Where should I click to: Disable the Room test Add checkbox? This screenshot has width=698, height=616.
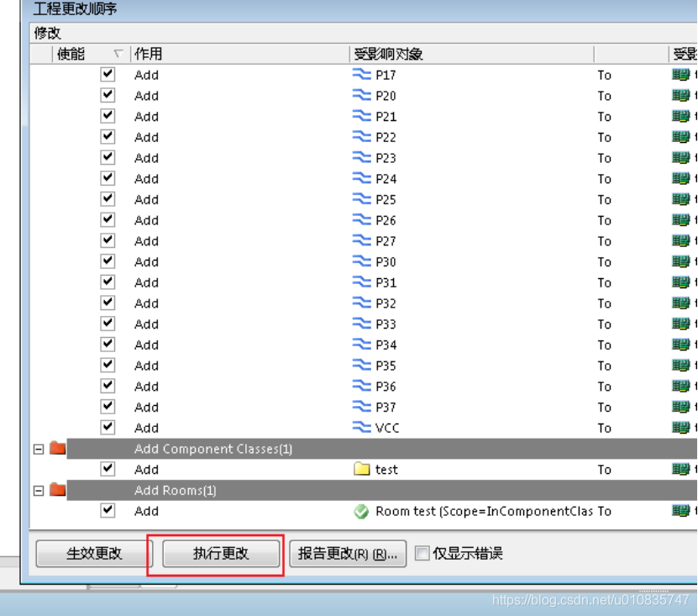pos(108,510)
